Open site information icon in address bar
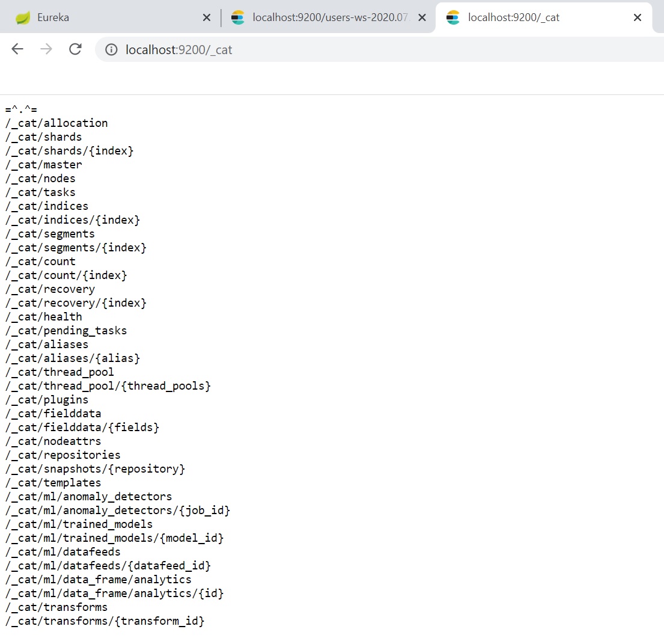This screenshot has width=664, height=644. (111, 50)
